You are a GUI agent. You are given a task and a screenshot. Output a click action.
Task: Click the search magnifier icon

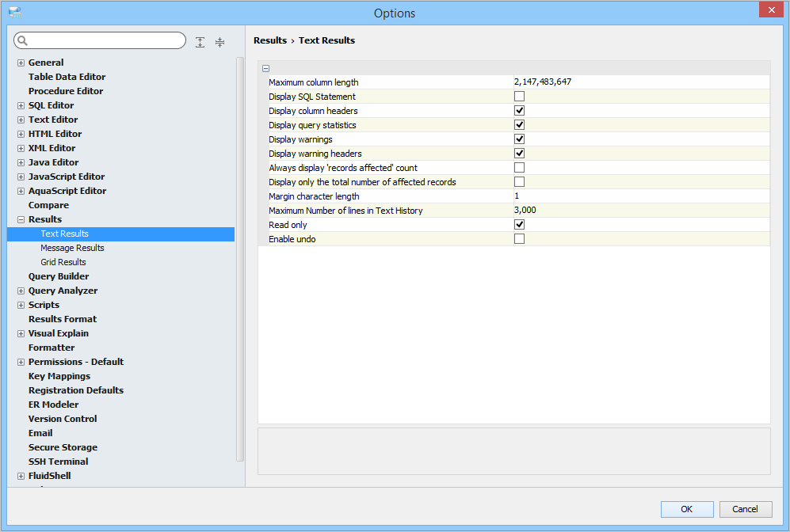(23, 41)
